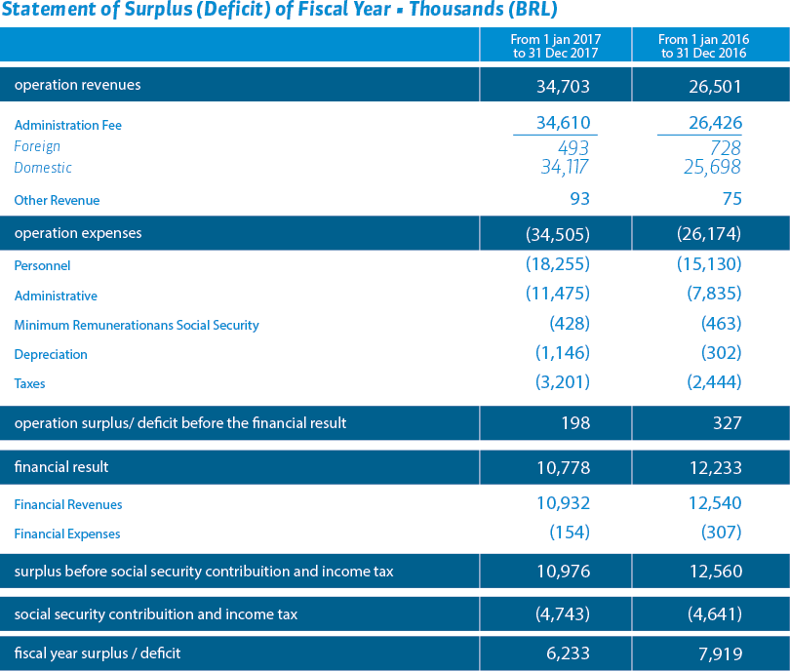The width and height of the screenshot is (790, 672).
Task: Click Social Security value (428)
Action: coord(570,323)
